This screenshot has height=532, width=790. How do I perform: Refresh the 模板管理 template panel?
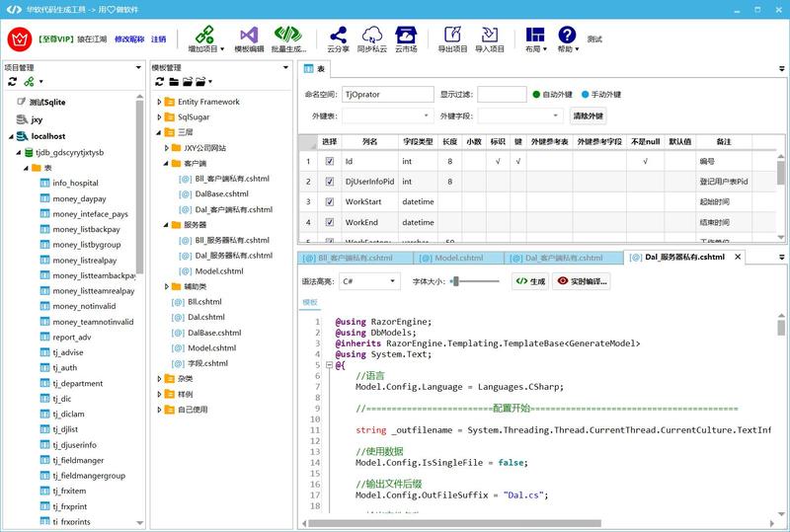160,82
